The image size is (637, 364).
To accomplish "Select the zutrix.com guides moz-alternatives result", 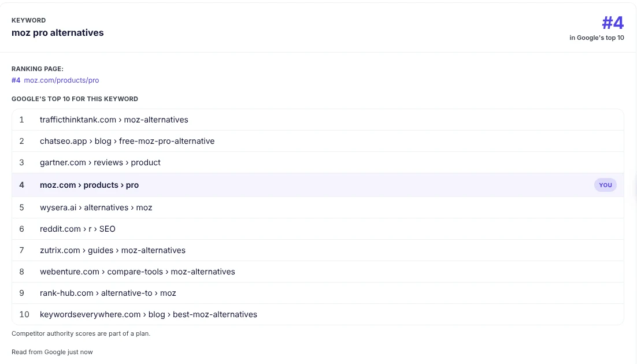I will [318, 250].
